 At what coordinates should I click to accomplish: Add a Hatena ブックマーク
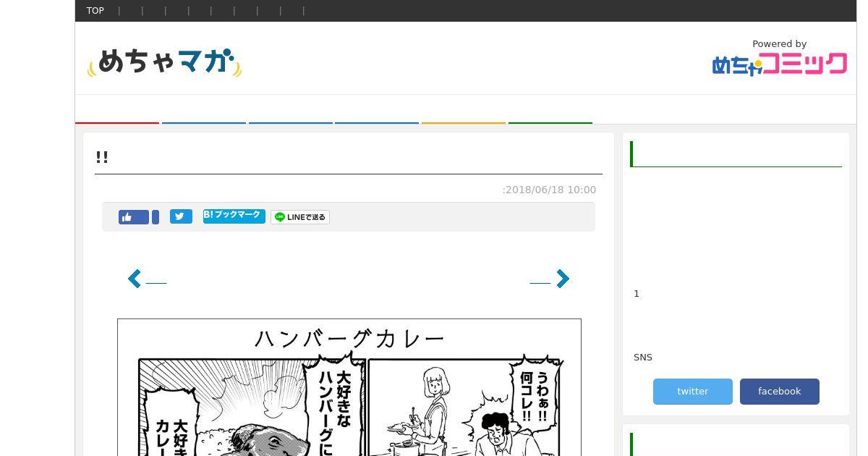pyautogui.click(x=234, y=216)
